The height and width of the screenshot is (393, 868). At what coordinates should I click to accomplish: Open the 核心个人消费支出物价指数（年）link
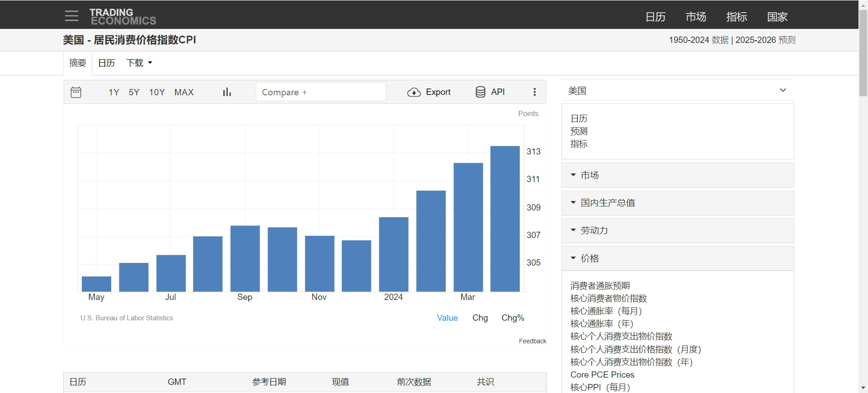[632, 362]
